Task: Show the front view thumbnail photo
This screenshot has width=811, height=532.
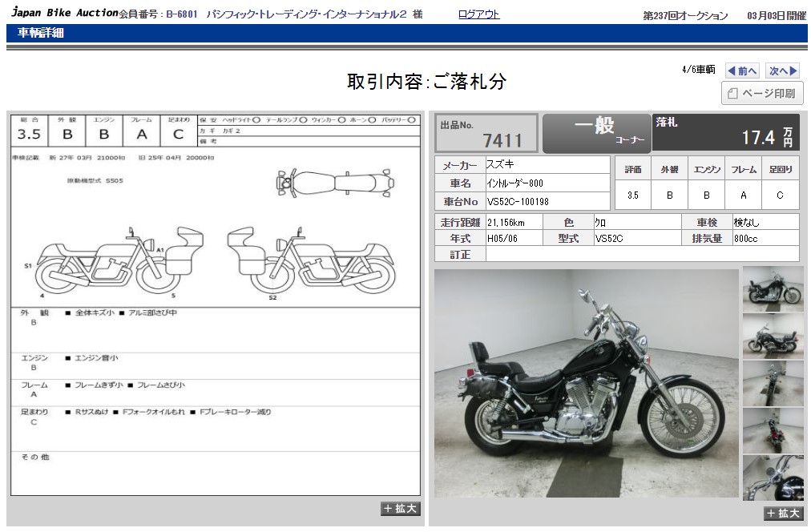Action: pos(773,383)
